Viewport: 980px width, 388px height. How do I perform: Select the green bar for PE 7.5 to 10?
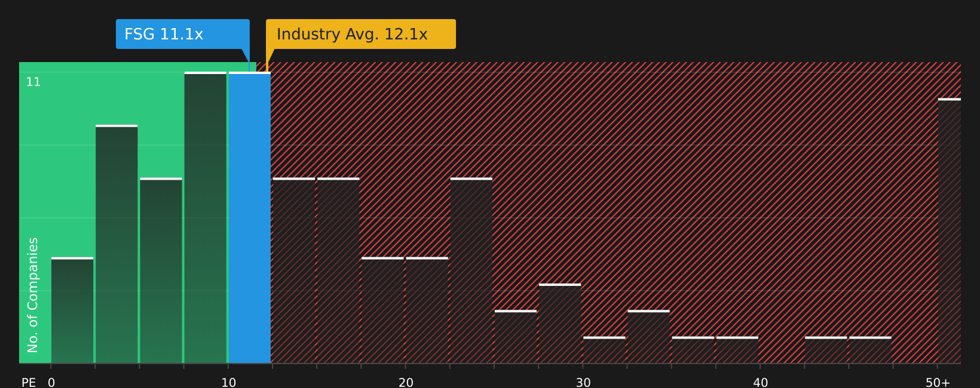[x=206, y=218]
